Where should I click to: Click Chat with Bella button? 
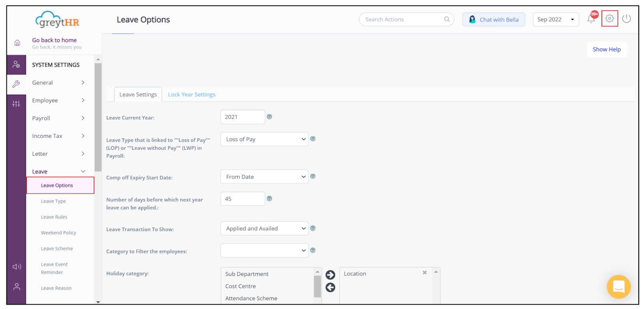(x=493, y=20)
